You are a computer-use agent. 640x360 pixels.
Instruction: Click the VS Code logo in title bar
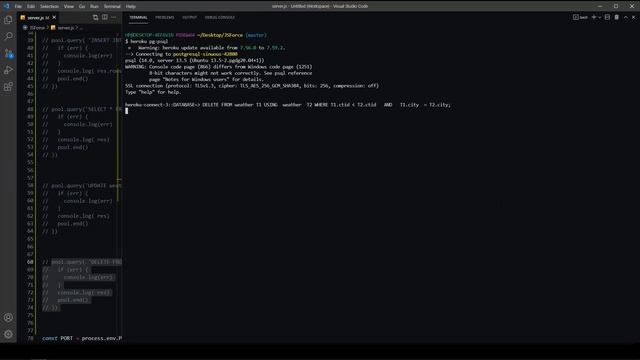(x=6, y=6)
